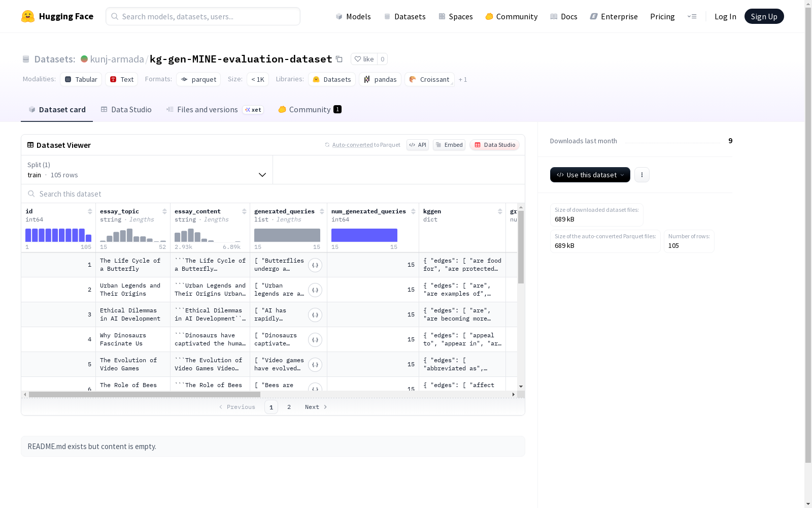Go to Datasets in the top navigation
The height and width of the screenshot is (508, 812).
pyautogui.click(x=404, y=16)
